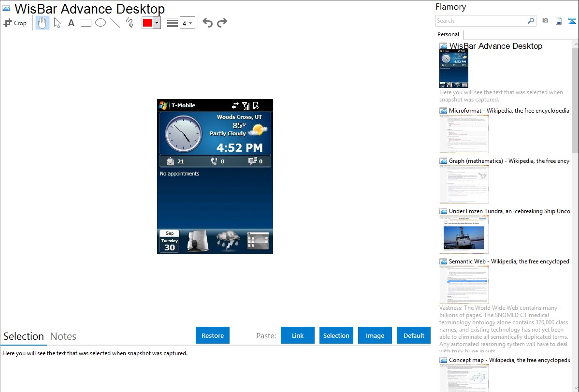Viewport: 579px width, 392px height.
Task: Click the line thickness icon
Action: point(172,23)
